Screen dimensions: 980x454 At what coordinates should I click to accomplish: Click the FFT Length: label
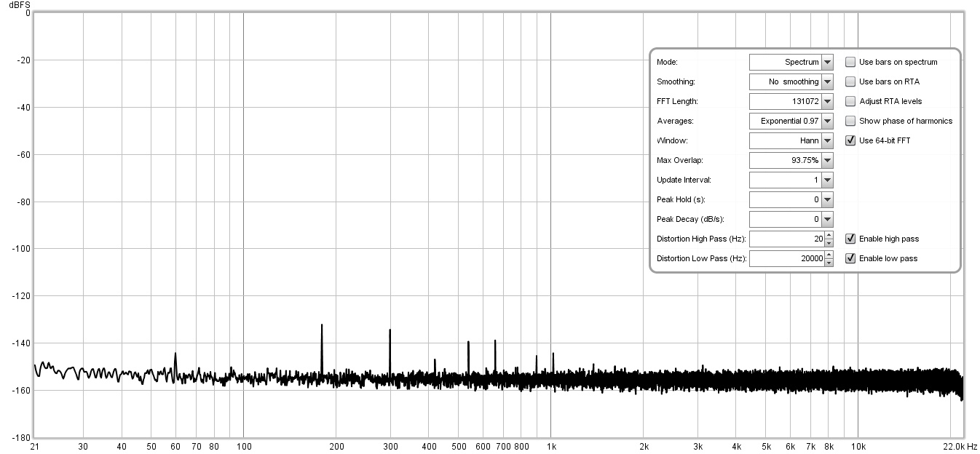pos(677,102)
